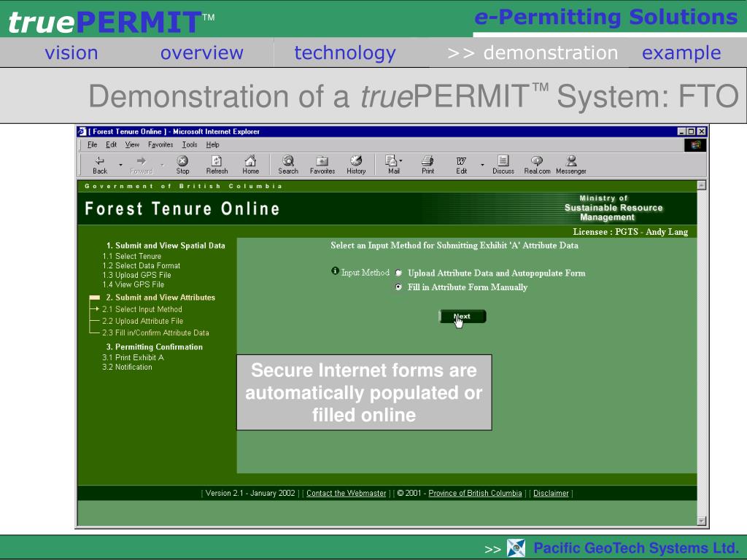747x560 pixels.
Task: Open the Disclaimer link
Action: coord(551,494)
